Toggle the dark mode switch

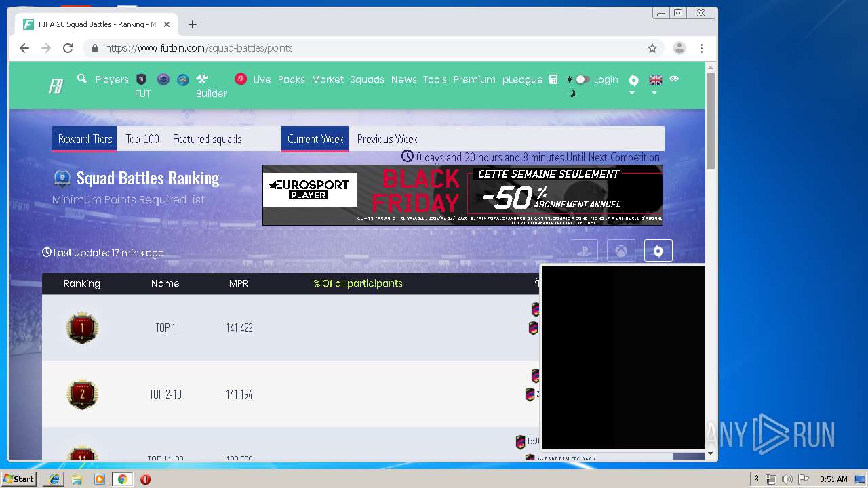581,79
